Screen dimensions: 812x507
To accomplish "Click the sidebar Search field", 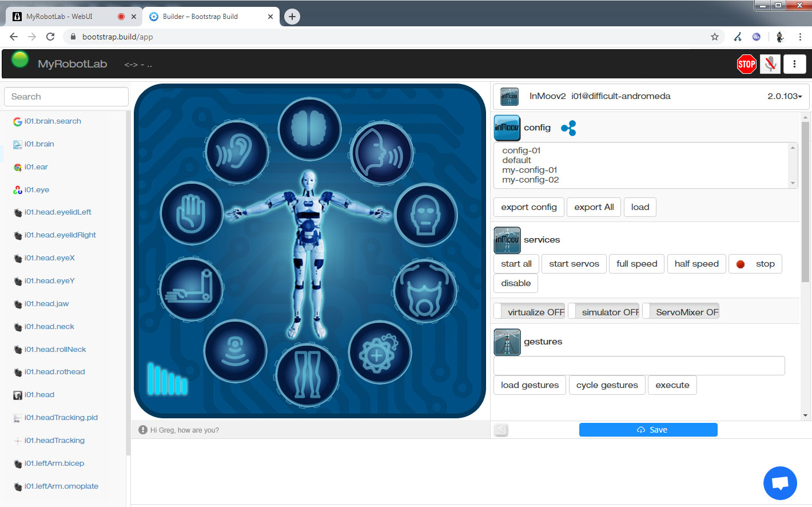I will coord(66,97).
